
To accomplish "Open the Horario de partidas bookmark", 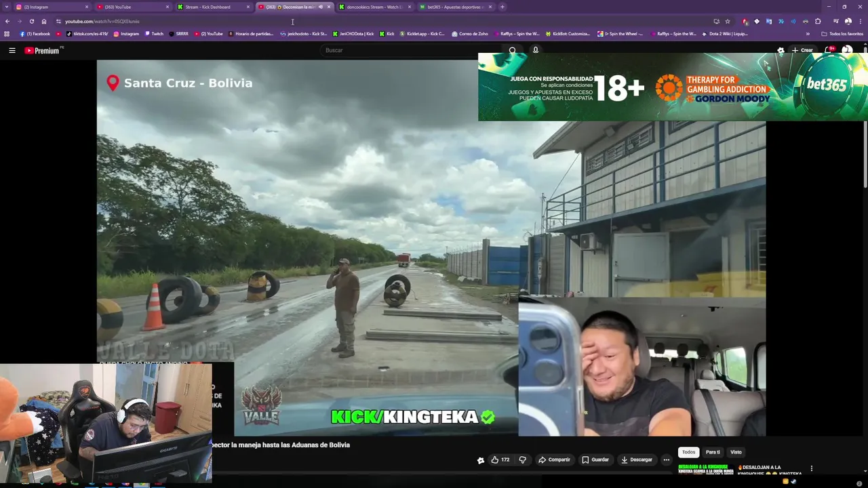I will pyautogui.click(x=251, y=33).
